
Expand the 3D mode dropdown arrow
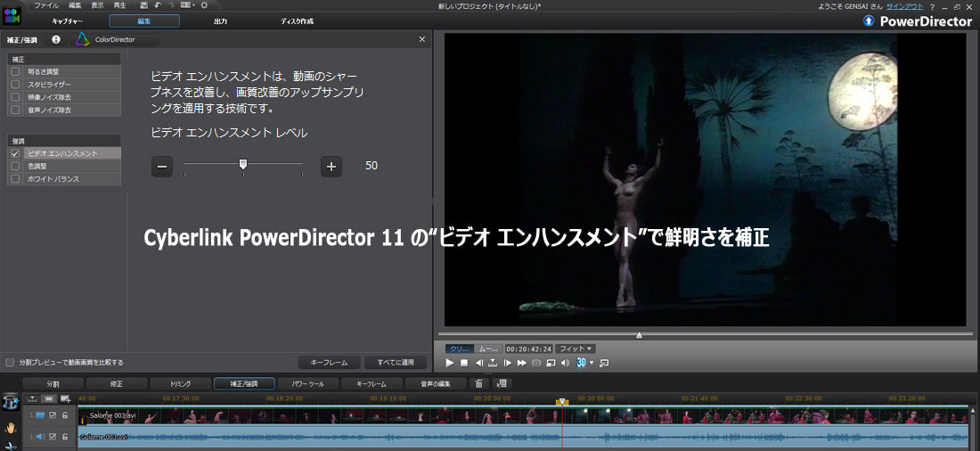pos(592,363)
